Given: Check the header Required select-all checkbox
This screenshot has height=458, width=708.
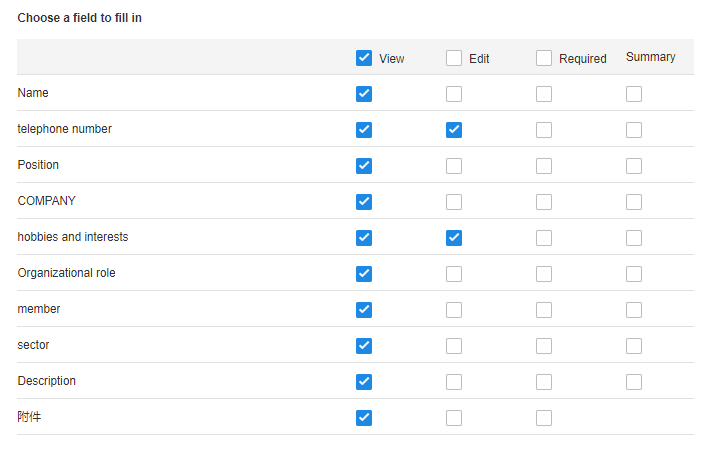Looking at the screenshot, I should (544, 58).
